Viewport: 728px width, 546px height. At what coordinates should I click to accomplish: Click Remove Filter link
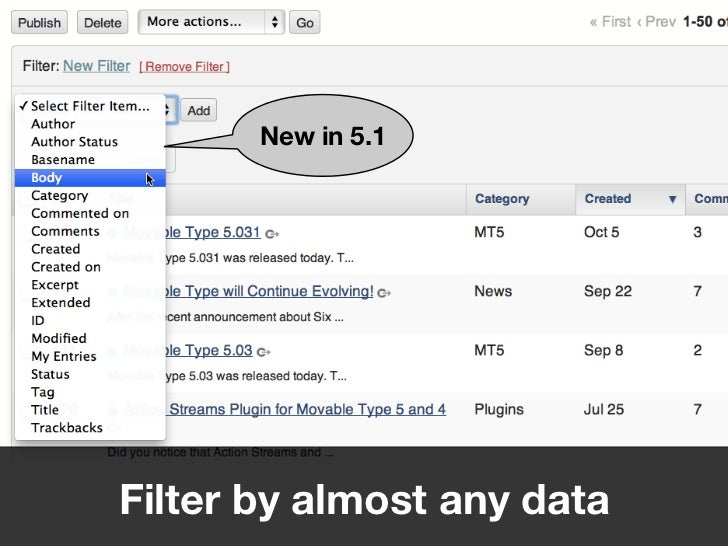(x=184, y=67)
